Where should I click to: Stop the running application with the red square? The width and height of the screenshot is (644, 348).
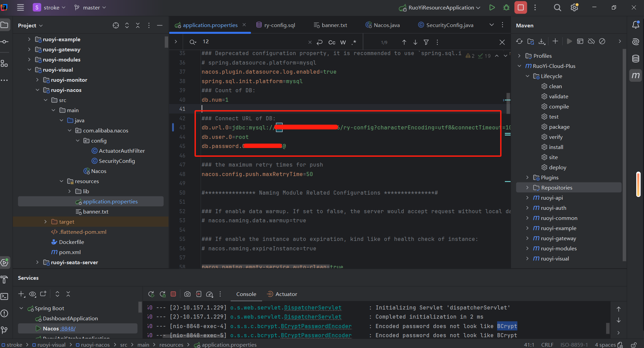[521, 7]
